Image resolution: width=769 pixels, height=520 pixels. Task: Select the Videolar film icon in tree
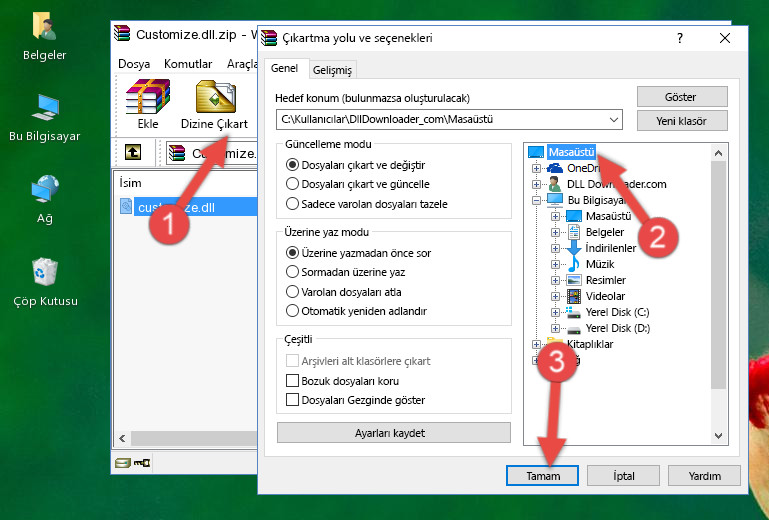pos(573,296)
